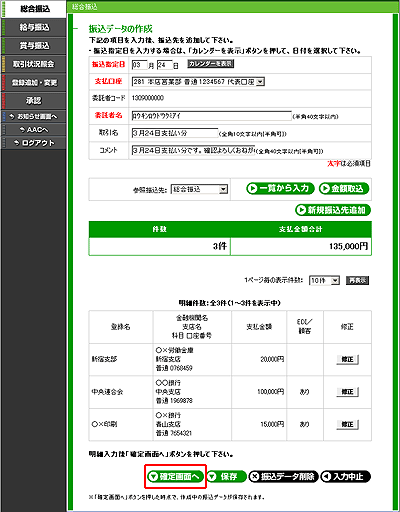
Task: Click the 委託者名 input field
Action: point(212,116)
